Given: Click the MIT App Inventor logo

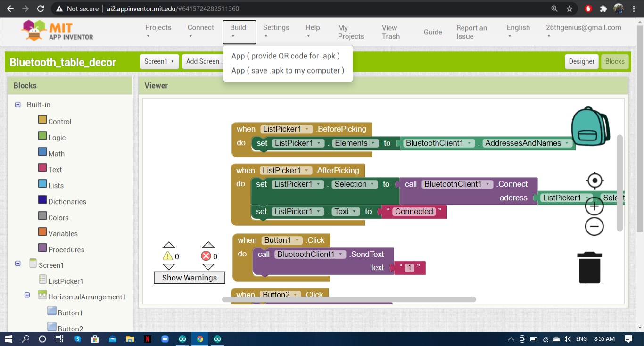Looking at the screenshot, I should (x=58, y=31).
